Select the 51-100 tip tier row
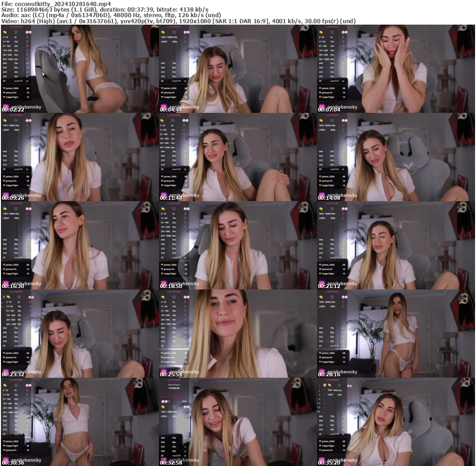476x466 pixels. point(6,46)
